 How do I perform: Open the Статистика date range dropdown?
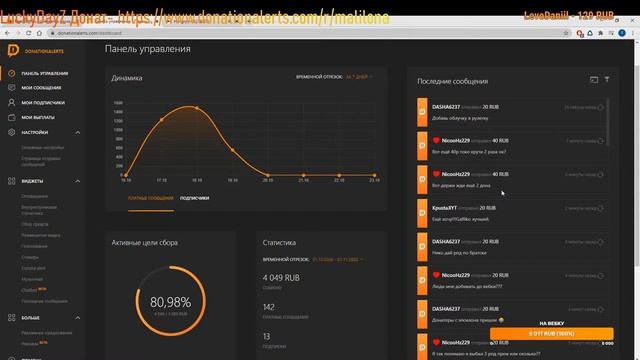pyautogui.click(x=337, y=259)
